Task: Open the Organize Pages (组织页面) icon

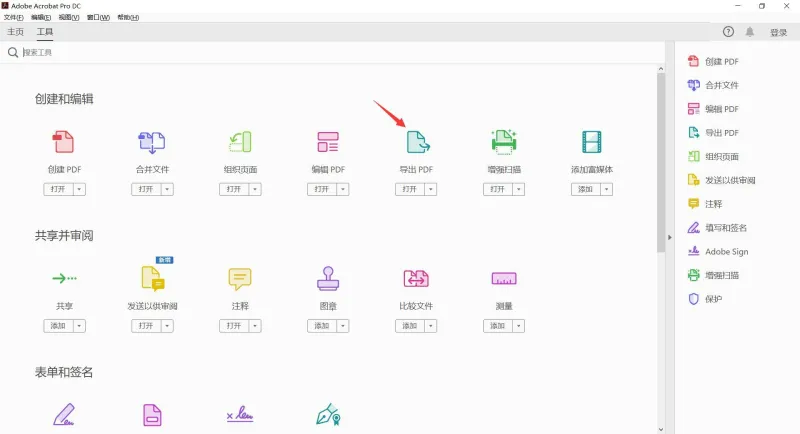Action: pos(240,142)
